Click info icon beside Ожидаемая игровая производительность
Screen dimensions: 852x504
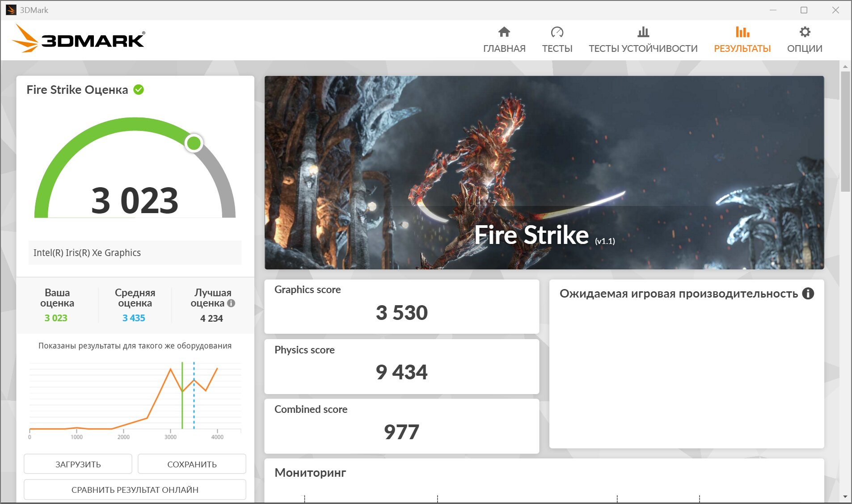pyautogui.click(x=808, y=294)
